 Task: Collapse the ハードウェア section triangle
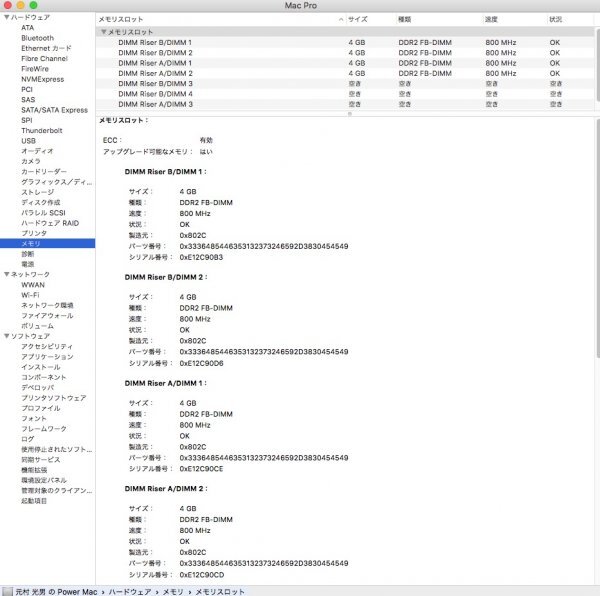7,17
